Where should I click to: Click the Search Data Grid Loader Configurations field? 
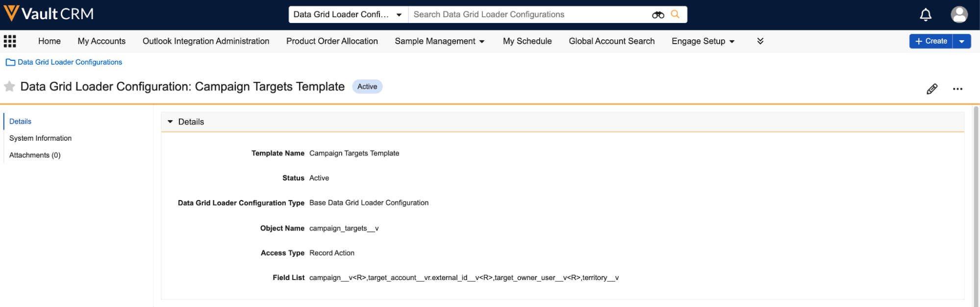pyautogui.click(x=529, y=15)
